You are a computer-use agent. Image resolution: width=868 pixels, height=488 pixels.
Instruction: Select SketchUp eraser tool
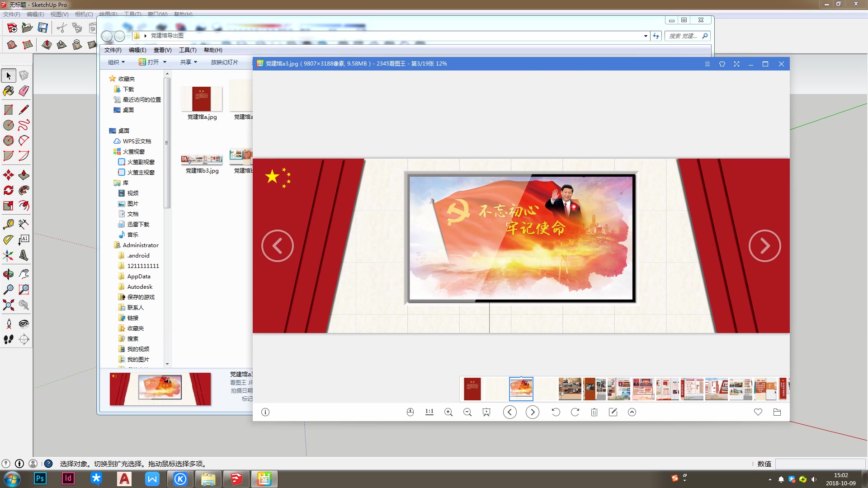(x=24, y=91)
